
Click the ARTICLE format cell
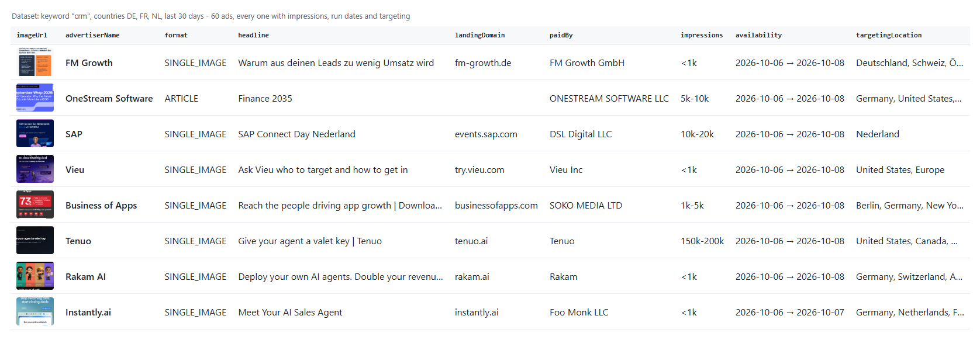coord(181,98)
